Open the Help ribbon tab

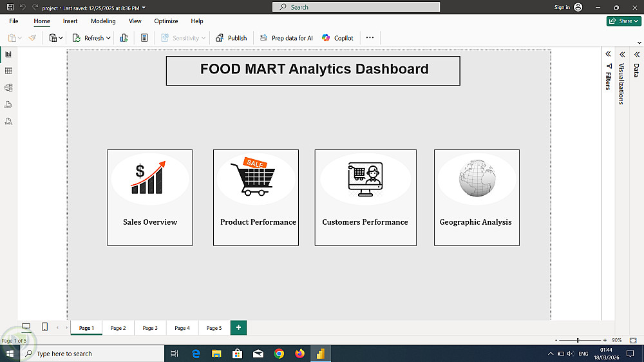click(196, 21)
